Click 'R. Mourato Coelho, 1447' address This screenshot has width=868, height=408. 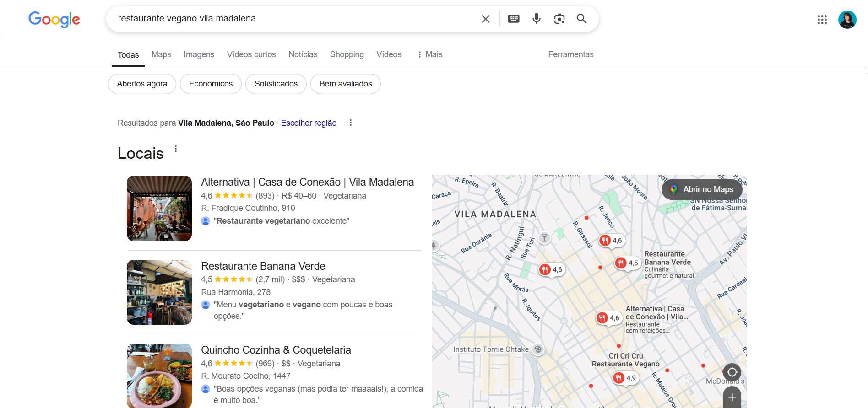pos(246,376)
